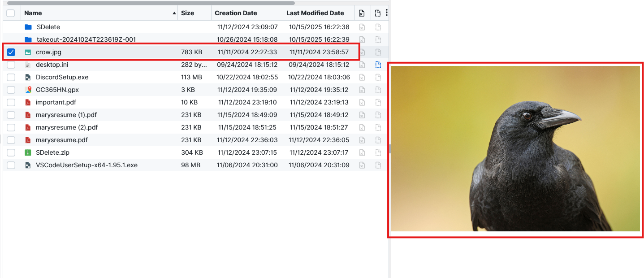The image size is (644, 278).
Task: Tick the checkbox beside desktop.ini
Action: 11,65
